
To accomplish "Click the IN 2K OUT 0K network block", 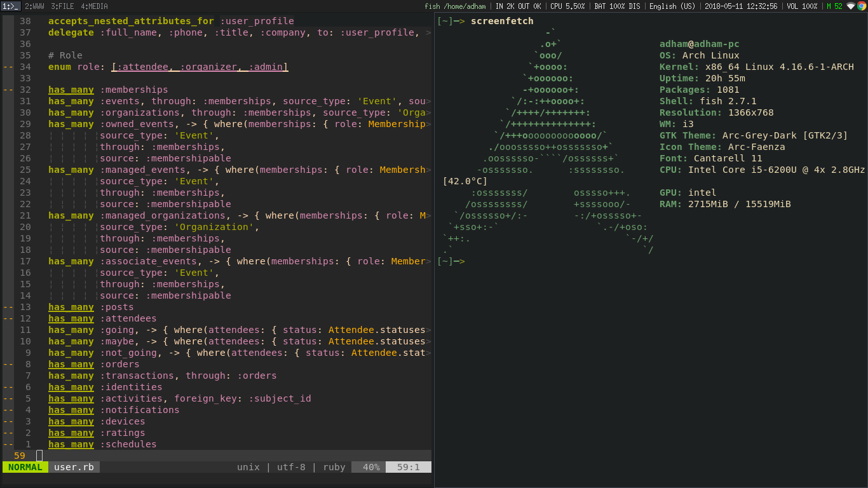I will coord(519,6).
